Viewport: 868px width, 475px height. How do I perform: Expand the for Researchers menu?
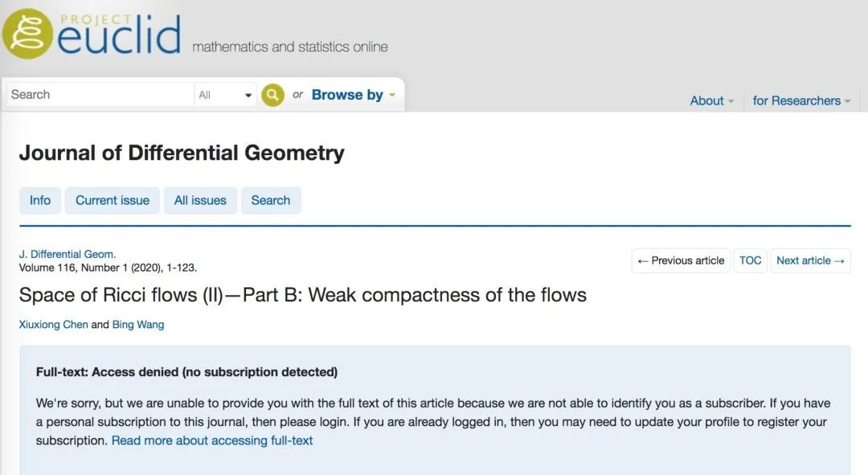coord(801,100)
